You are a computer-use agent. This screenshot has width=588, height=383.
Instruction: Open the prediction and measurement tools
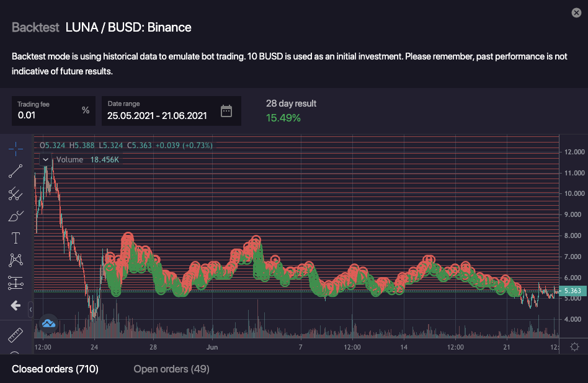click(16, 283)
